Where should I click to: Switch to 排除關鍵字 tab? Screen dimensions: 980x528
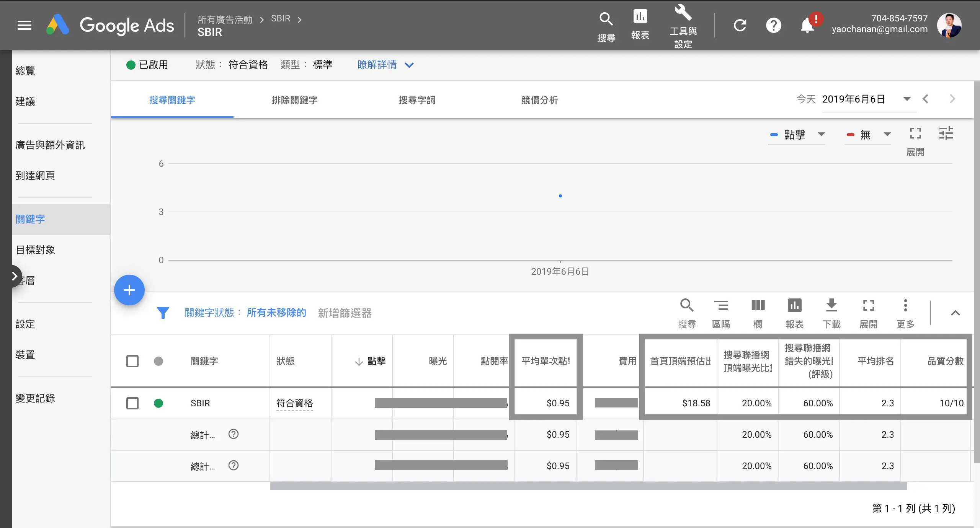295,100
